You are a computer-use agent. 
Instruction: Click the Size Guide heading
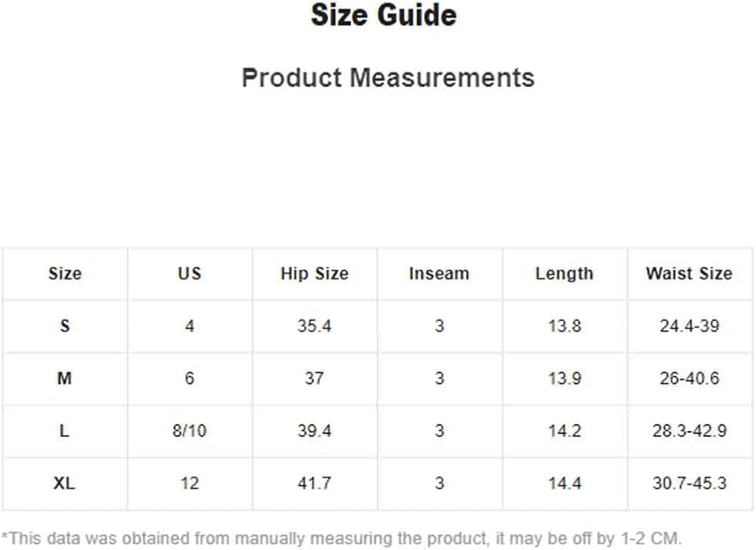(384, 15)
